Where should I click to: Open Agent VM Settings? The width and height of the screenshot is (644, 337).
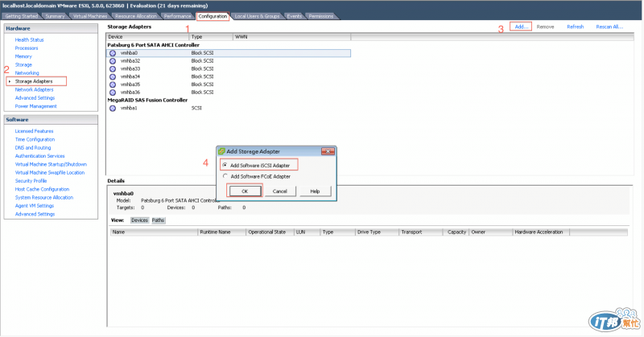[35, 206]
